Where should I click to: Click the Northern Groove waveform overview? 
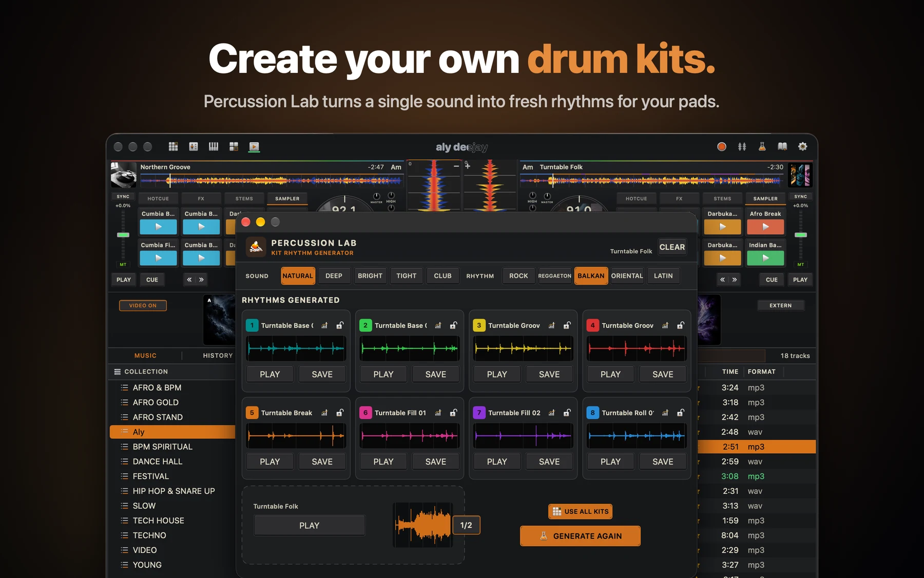pos(271,181)
